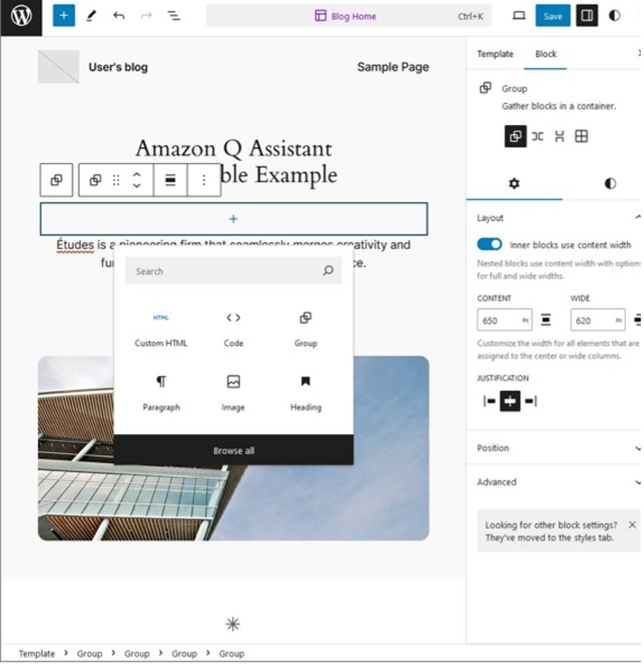Open the block Settings gear tab
The width and height of the screenshot is (644, 665).
point(514,184)
